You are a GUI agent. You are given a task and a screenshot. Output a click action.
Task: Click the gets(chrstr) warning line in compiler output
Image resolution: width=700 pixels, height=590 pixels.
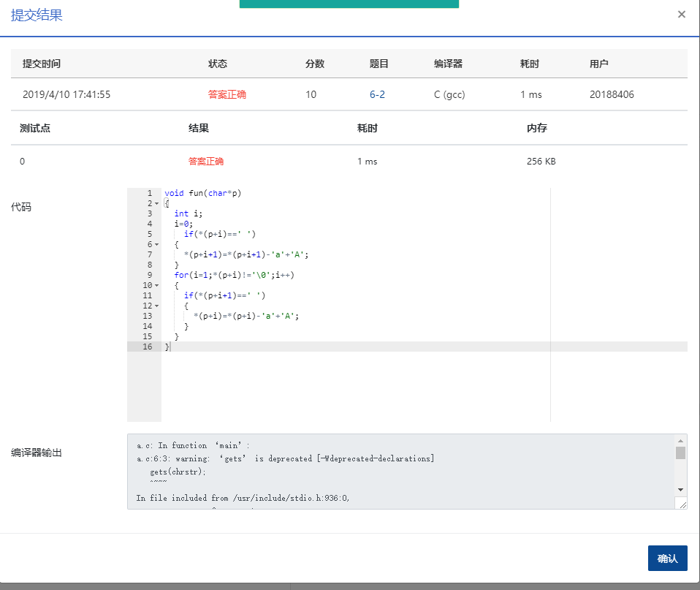point(178,472)
